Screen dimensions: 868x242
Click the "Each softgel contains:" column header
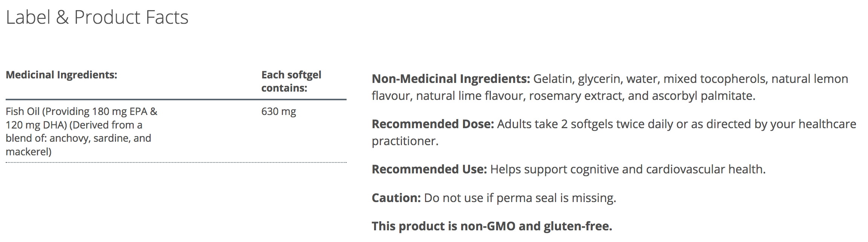[x=291, y=81]
